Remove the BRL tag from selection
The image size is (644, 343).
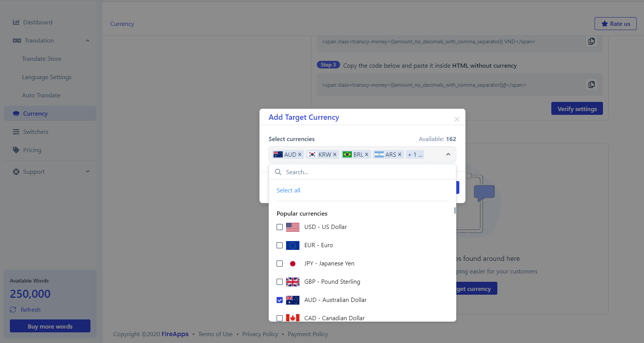pos(367,154)
